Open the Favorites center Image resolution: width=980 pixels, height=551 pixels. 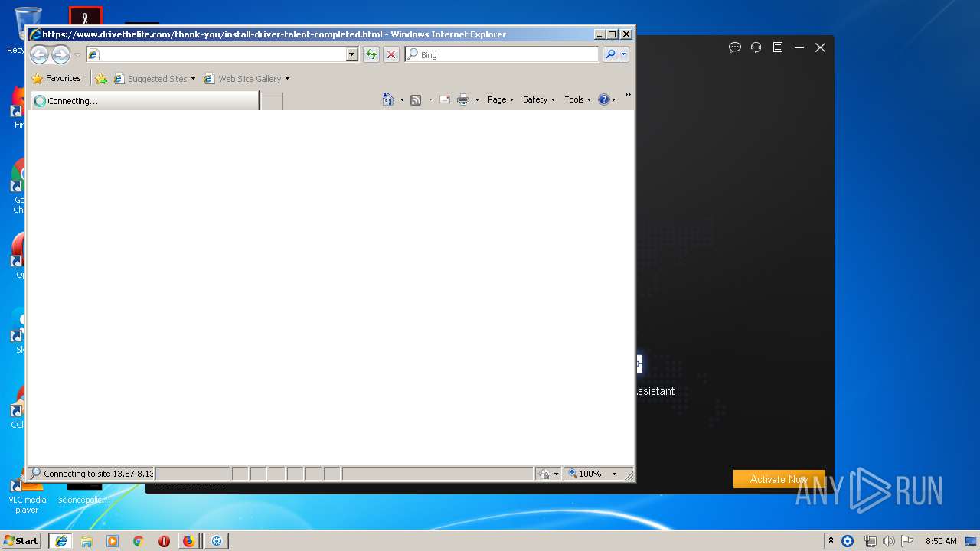pyautogui.click(x=56, y=78)
